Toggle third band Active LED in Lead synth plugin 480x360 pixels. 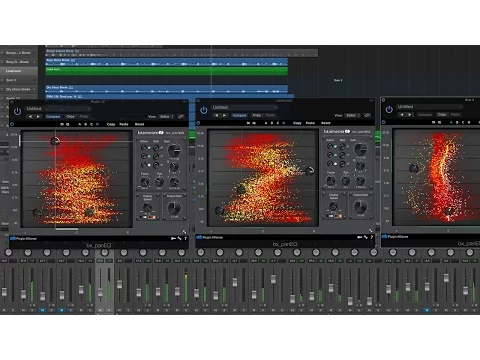[335, 164]
